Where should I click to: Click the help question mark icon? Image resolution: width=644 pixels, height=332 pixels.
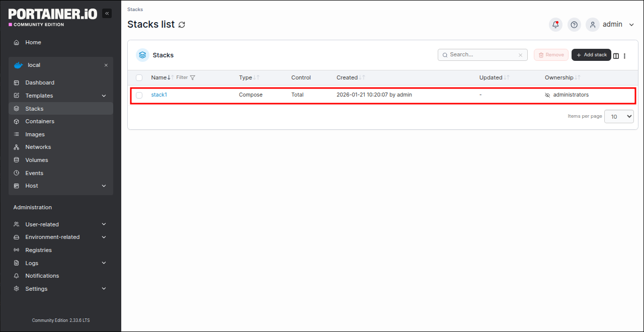coord(574,25)
